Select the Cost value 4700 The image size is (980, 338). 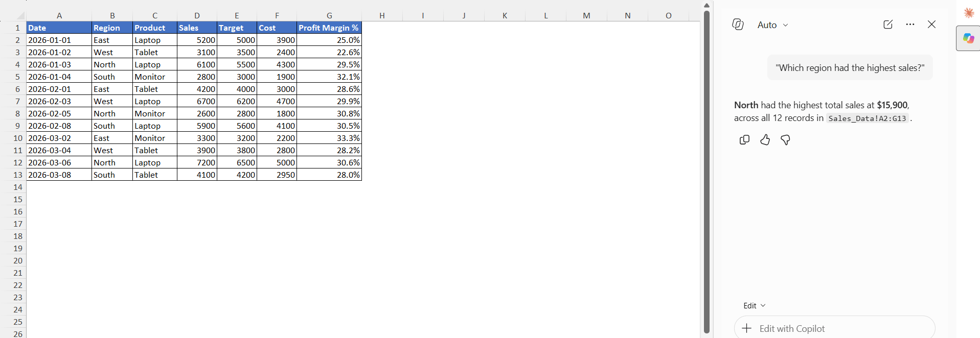pyautogui.click(x=277, y=101)
